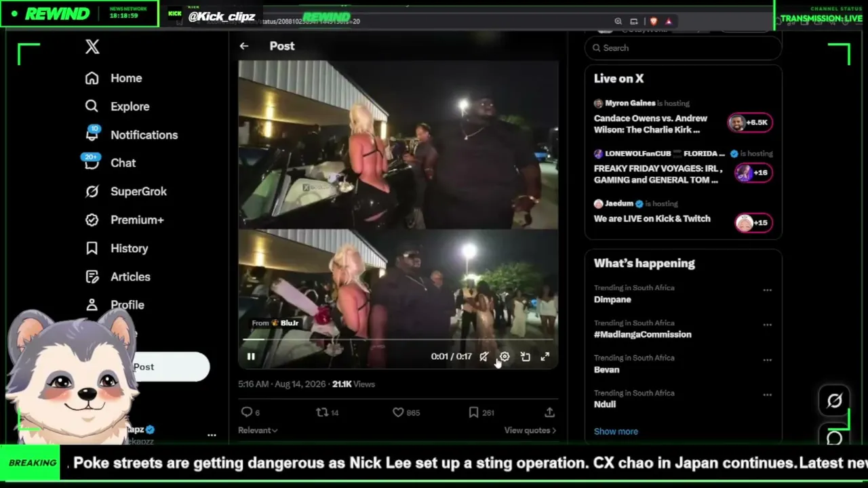Open FREAKY FRIDAY VOYAGES live broadcast
Screen dimensions: 868x488
click(x=658, y=174)
